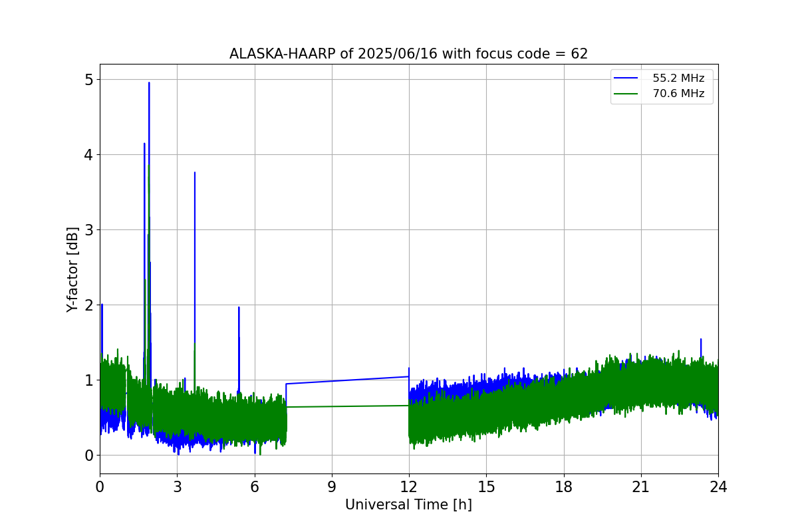Click y-axis tick label 1
The height and width of the screenshot is (532, 798).
pyautogui.click(x=88, y=380)
